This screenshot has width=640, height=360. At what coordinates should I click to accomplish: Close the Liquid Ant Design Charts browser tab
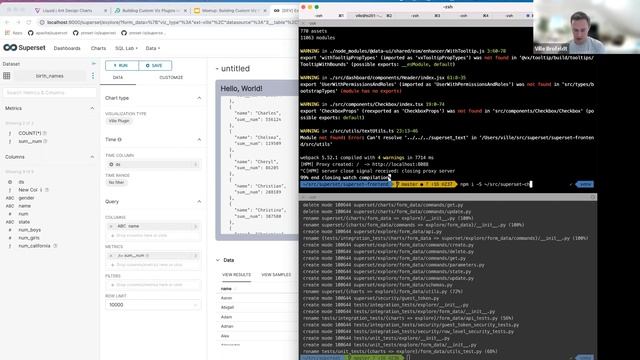[106, 10]
